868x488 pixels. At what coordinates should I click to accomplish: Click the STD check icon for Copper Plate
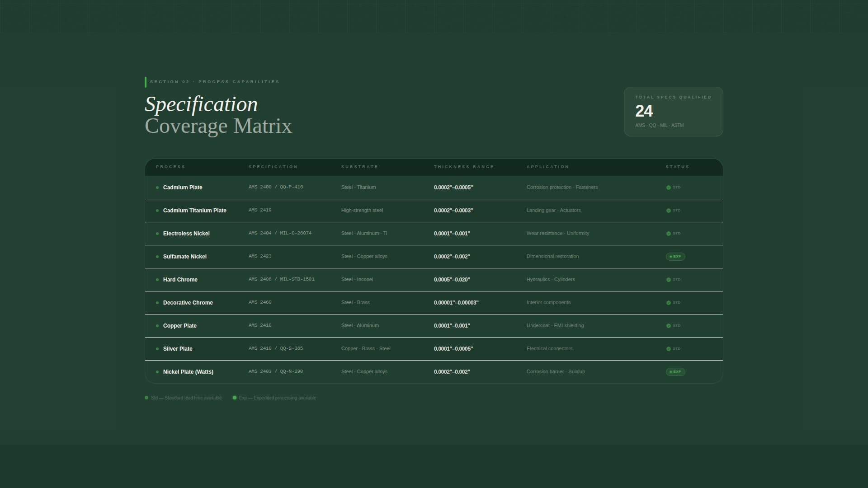(668, 326)
